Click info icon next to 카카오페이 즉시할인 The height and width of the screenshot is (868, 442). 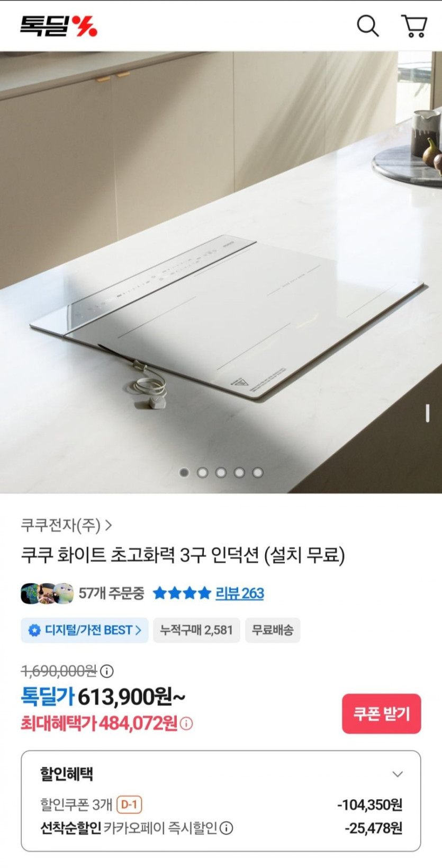[x=227, y=828]
